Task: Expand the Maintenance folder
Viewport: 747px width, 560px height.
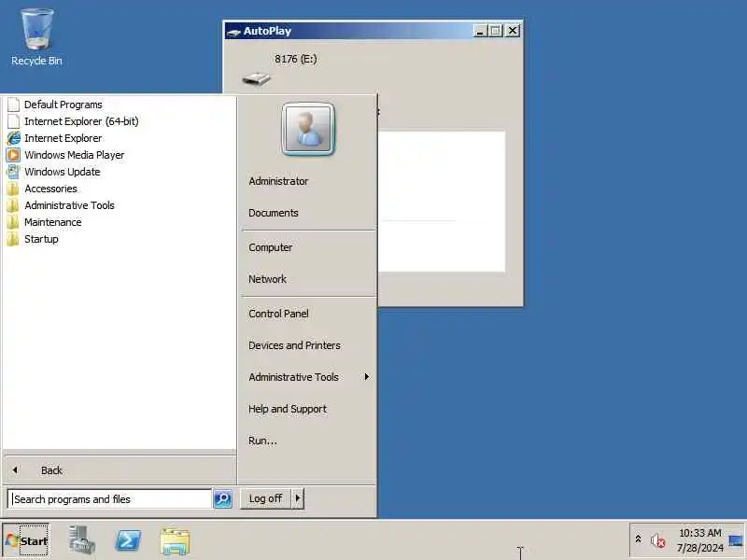Action: pyautogui.click(x=53, y=222)
